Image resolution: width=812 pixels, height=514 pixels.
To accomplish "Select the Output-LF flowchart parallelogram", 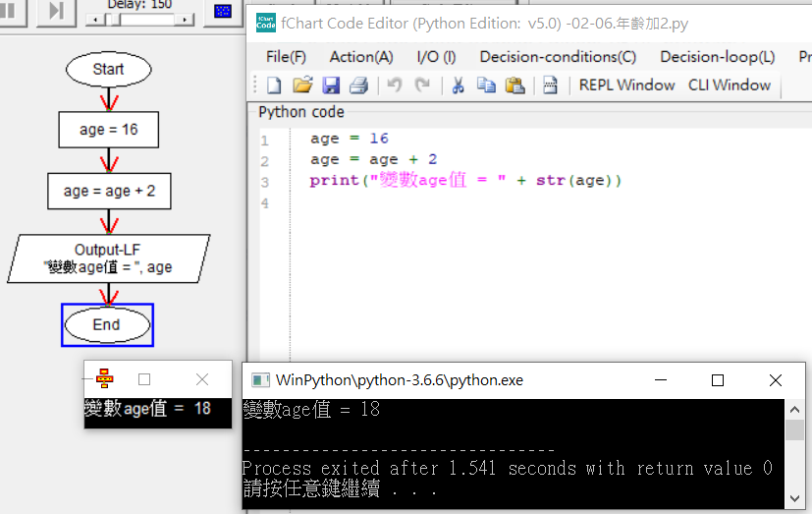I will [x=108, y=258].
